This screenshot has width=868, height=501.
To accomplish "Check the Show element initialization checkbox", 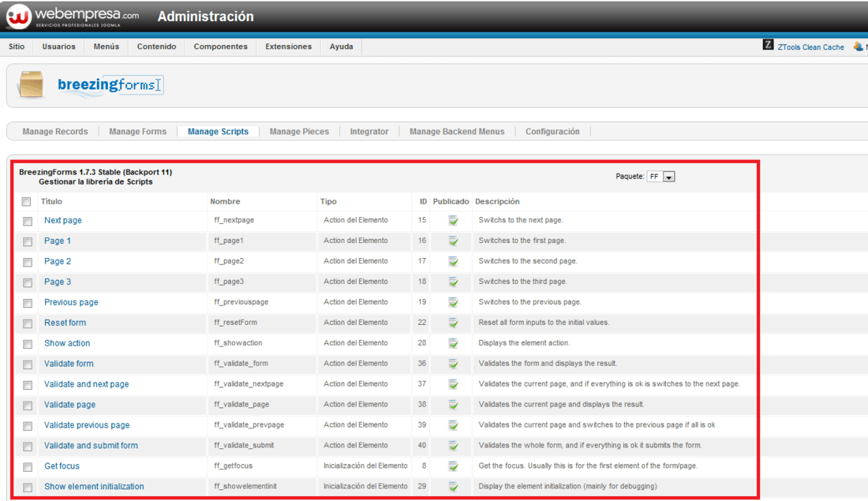I will [x=28, y=488].
